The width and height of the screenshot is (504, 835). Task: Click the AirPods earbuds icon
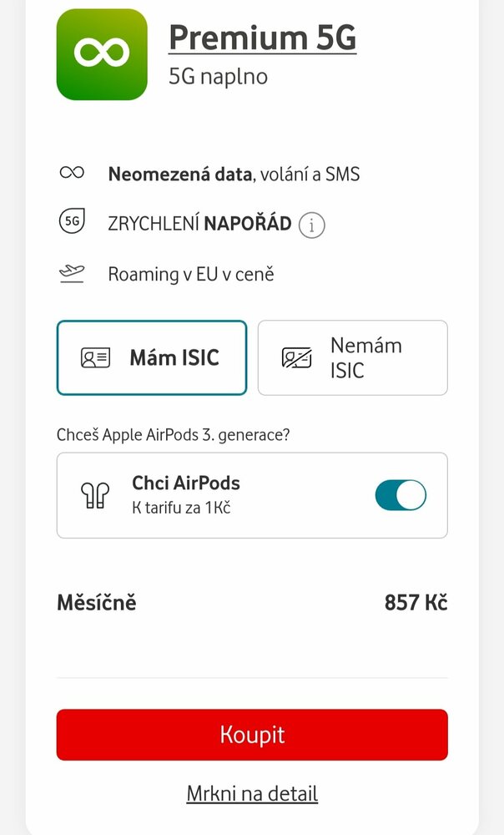pos(95,495)
